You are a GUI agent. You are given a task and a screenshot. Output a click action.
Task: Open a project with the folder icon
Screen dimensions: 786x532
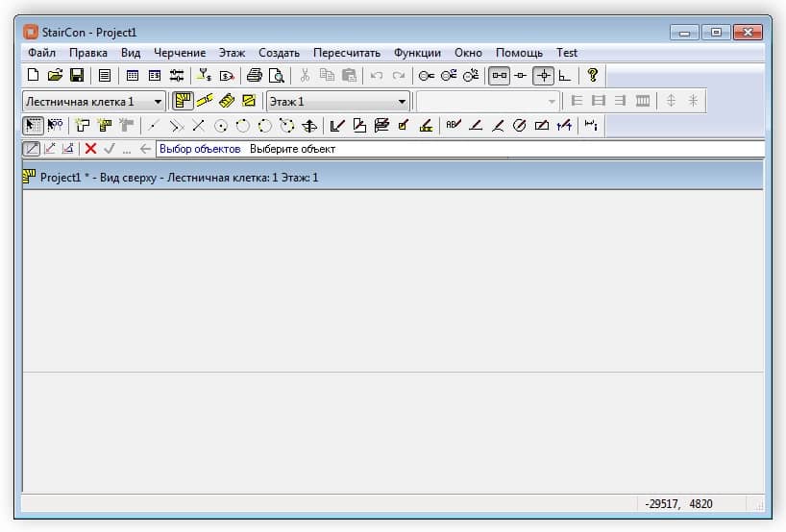(55, 75)
